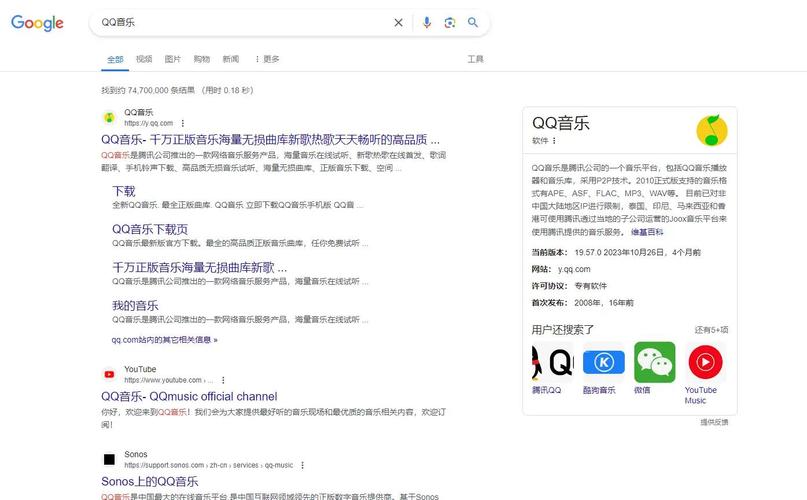Open QQ音乐 logo in knowledge panel

(712, 130)
